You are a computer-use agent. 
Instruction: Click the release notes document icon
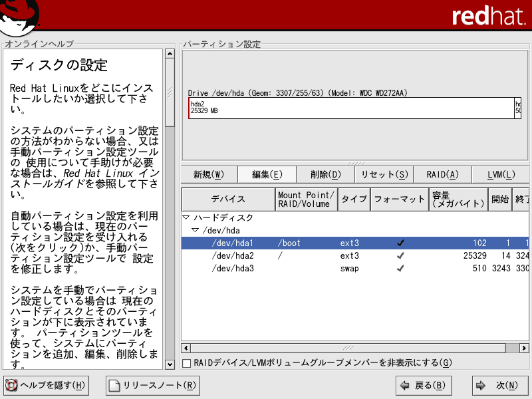click(x=114, y=385)
